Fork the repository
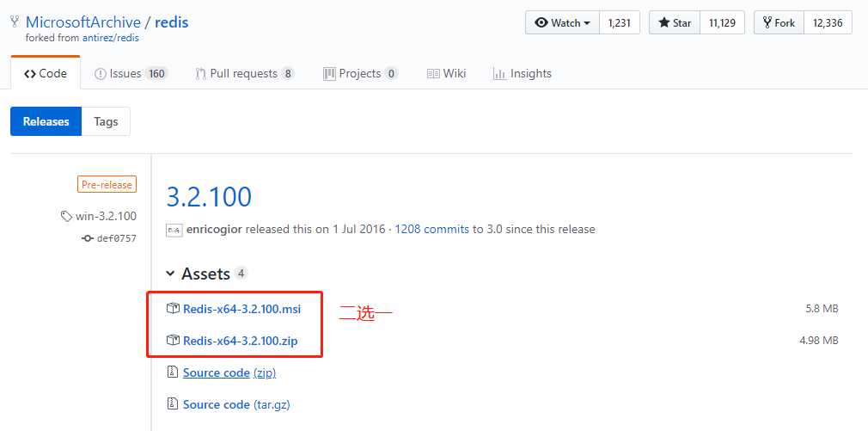 [x=779, y=22]
